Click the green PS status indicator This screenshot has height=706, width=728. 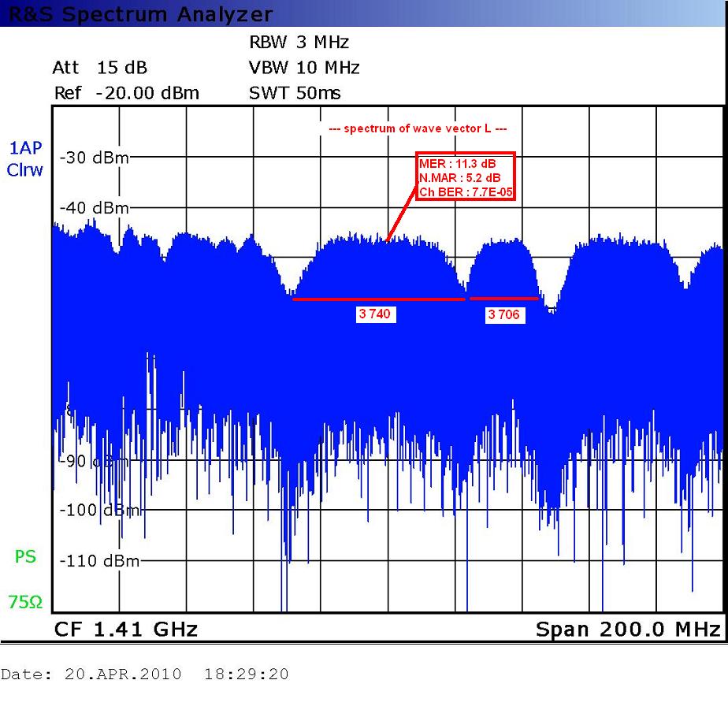pyautogui.click(x=25, y=557)
